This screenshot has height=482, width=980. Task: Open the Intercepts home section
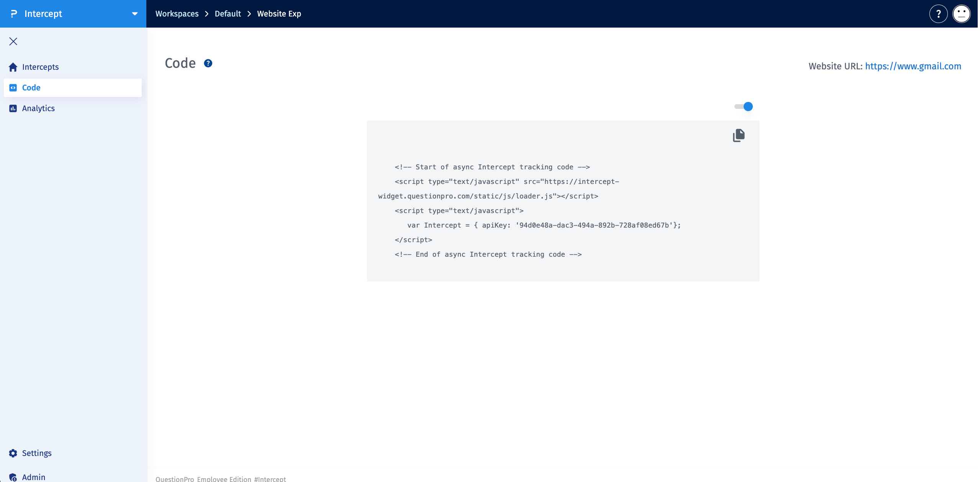pyautogui.click(x=41, y=67)
